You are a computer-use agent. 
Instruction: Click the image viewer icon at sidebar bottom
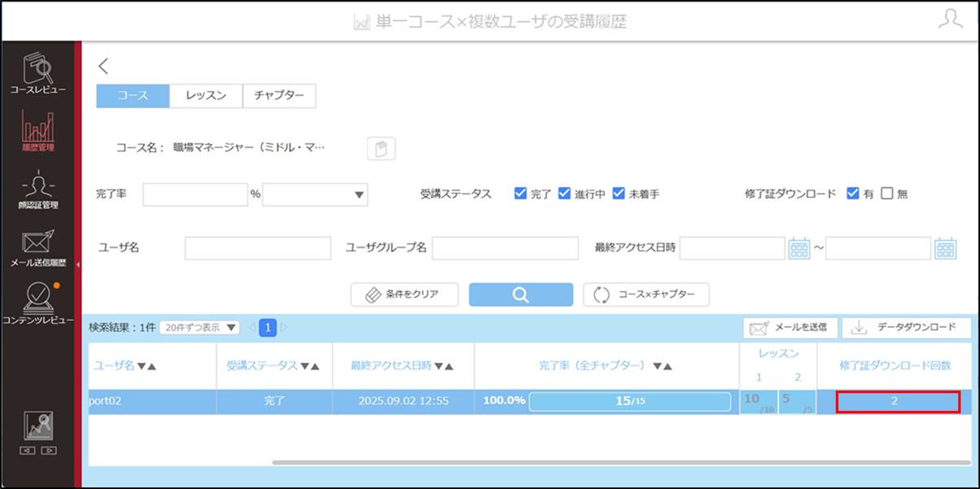click(38, 425)
